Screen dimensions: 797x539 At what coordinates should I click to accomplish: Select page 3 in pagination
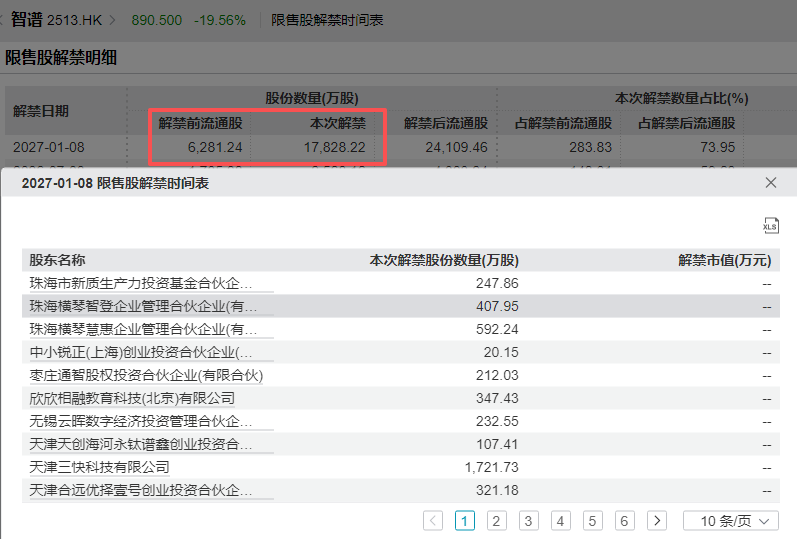[529, 521]
